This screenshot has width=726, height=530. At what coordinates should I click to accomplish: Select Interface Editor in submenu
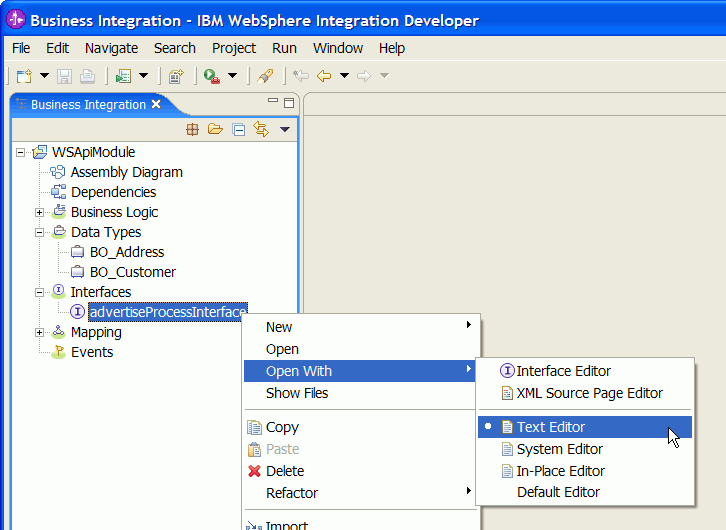point(585,371)
